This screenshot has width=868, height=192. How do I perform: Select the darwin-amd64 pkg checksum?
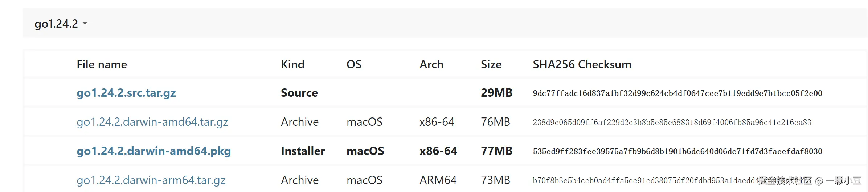pos(677,152)
